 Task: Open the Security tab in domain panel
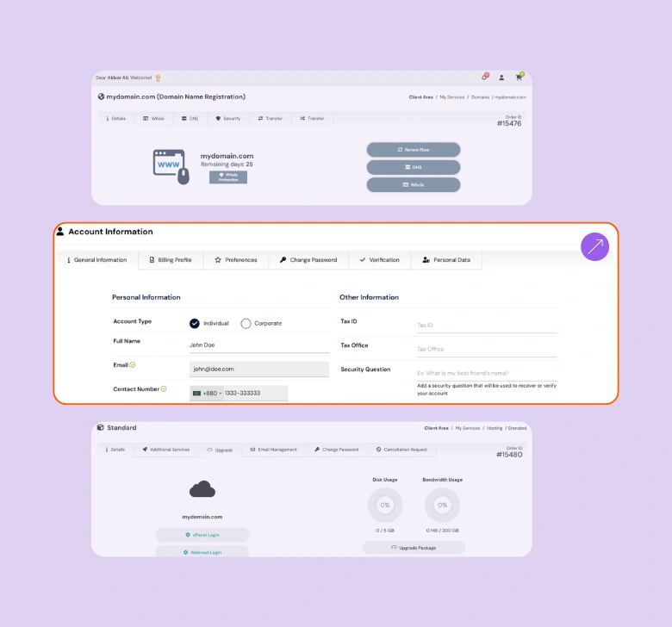point(228,118)
